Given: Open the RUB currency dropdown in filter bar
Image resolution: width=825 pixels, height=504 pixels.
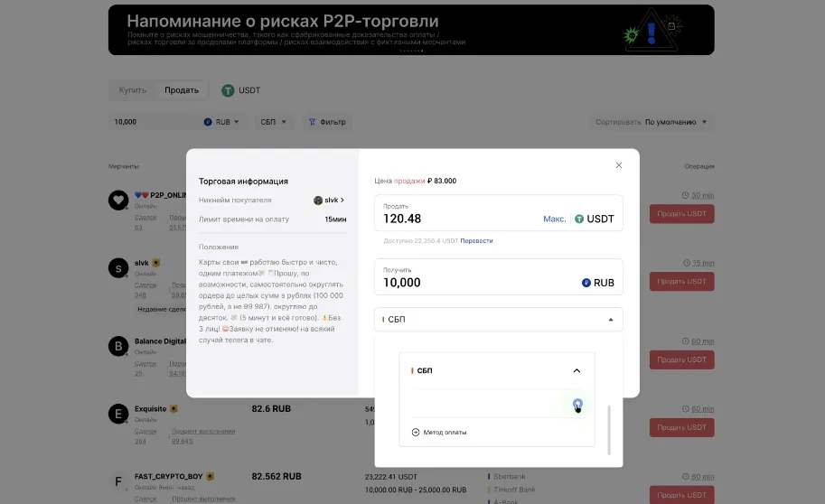Looking at the screenshot, I should click(221, 122).
